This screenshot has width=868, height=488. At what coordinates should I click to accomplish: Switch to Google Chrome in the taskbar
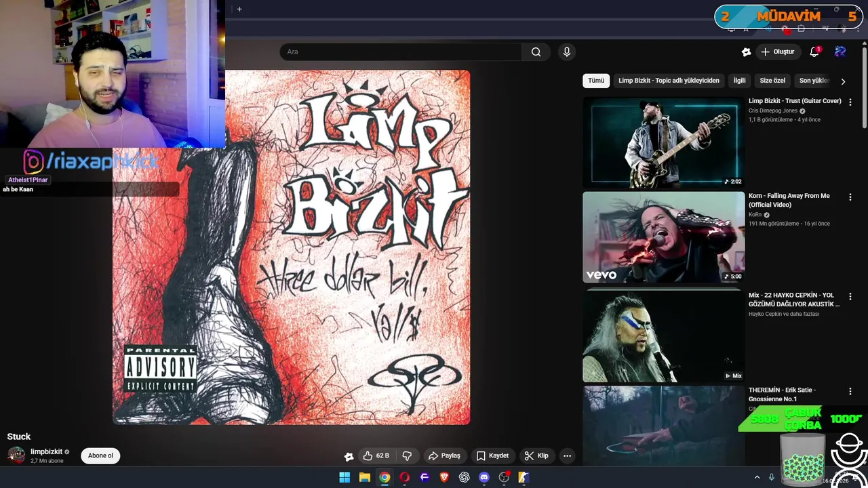click(x=384, y=477)
